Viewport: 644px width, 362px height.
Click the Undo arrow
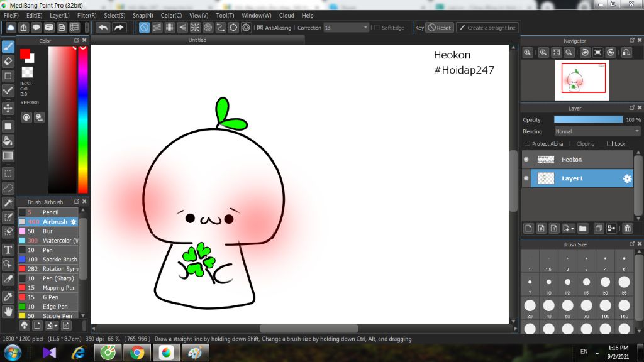[103, 28]
